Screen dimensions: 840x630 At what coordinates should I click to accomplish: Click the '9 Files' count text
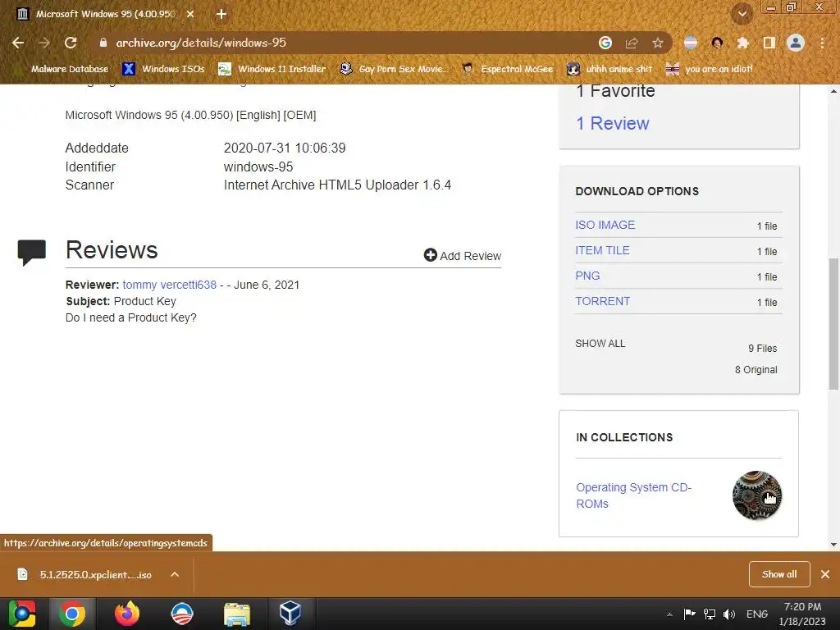(762, 348)
